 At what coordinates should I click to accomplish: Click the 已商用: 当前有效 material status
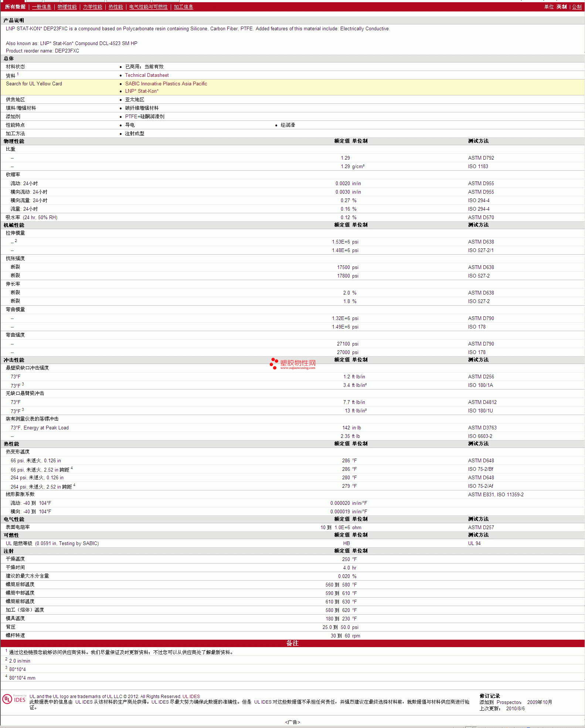(144, 67)
